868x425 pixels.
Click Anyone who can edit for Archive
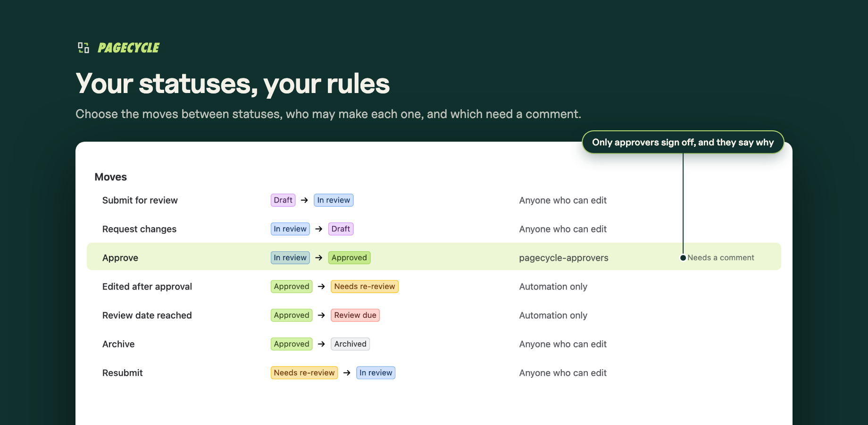pyautogui.click(x=563, y=344)
